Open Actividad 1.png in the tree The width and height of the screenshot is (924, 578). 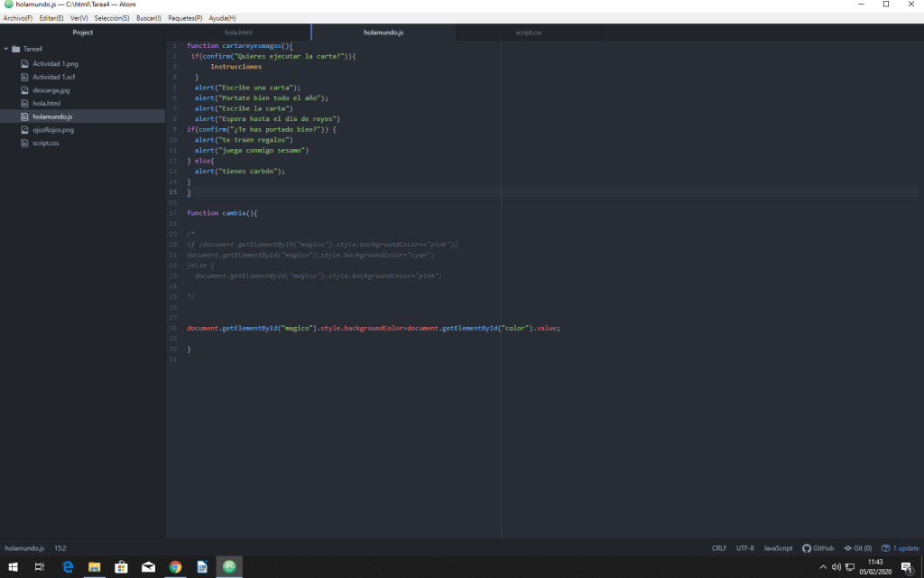[x=55, y=64]
